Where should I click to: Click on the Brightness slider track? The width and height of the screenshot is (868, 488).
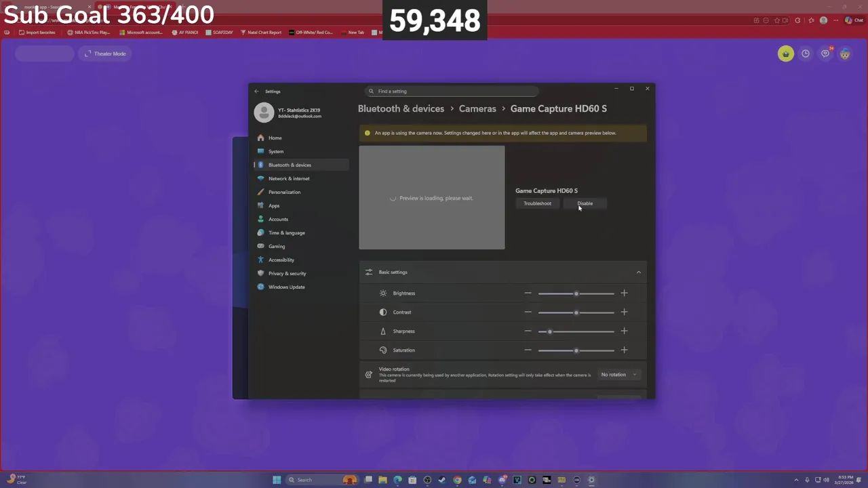point(576,293)
